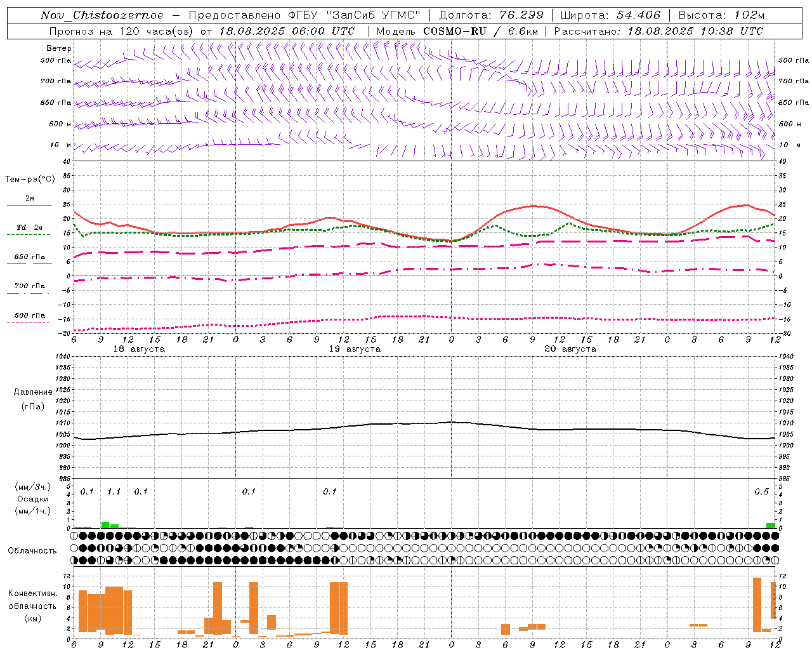Click the (мм/1ч.) precipitation unit label
This screenshot has width=812, height=650.
click(x=33, y=511)
